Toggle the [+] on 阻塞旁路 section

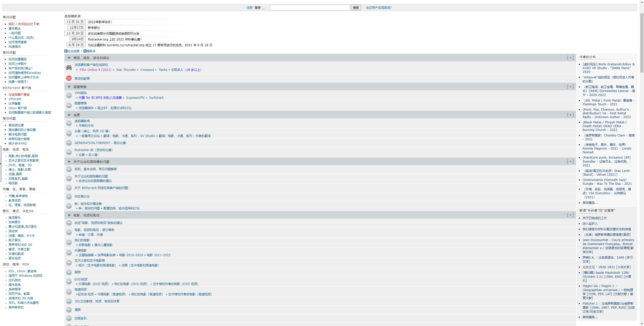[x=570, y=87]
